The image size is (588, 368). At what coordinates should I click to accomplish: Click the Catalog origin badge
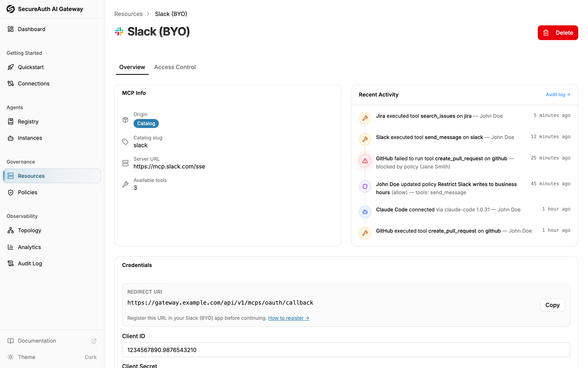[x=146, y=123]
